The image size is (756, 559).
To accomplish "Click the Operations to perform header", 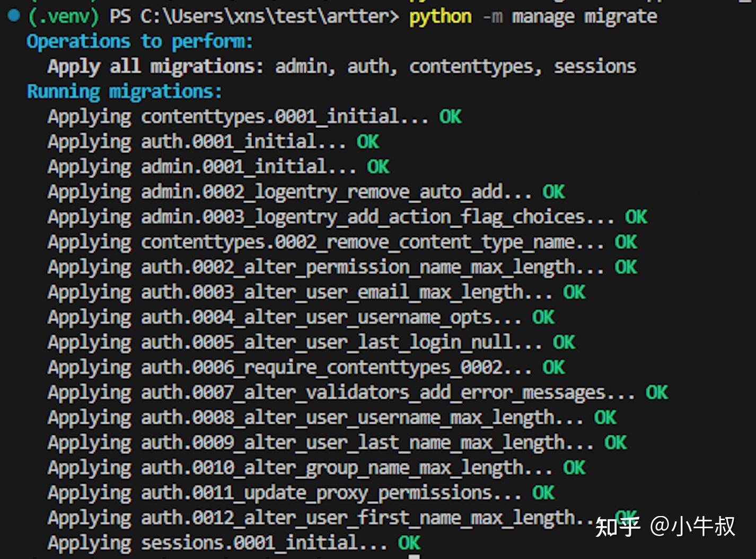I will (140, 41).
